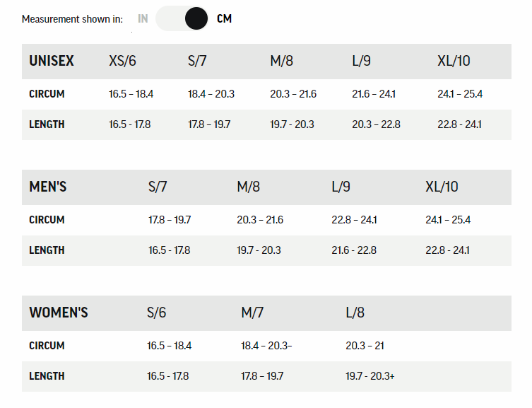
Task: Click the "Measurement shown in:" label
Action: click(72, 19)
